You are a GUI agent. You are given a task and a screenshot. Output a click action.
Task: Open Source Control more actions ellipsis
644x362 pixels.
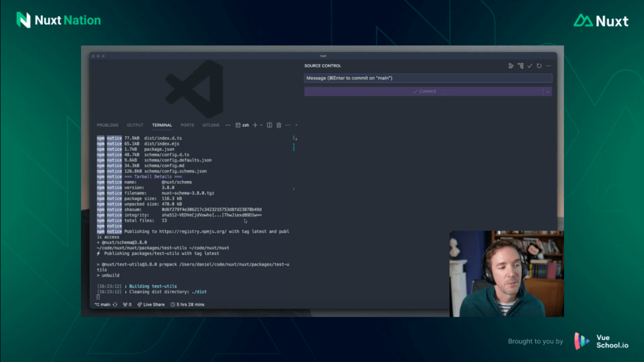click(548, 66)
